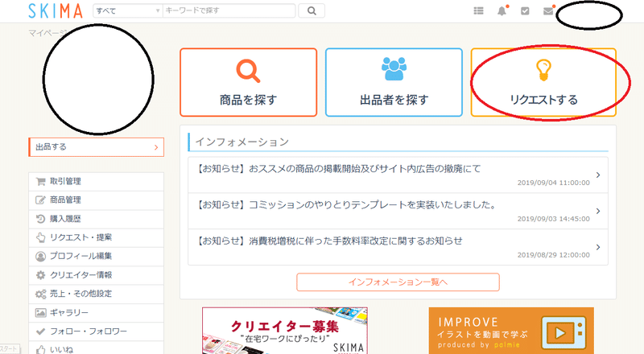Open the notifications bell icon
Image resolution: width=644 pixels, height=354 pixels.
502,10
